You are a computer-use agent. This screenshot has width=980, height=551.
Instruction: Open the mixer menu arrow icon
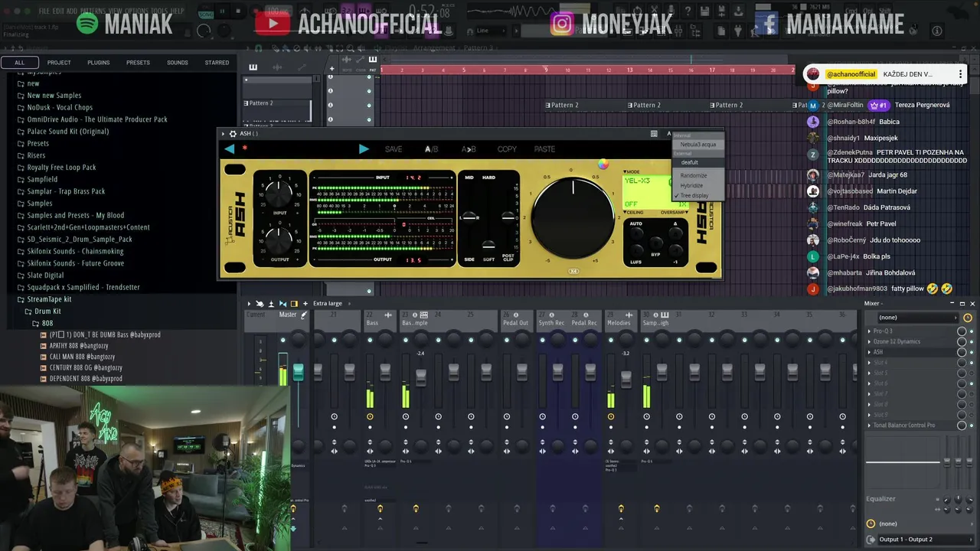tap(248, 304)
